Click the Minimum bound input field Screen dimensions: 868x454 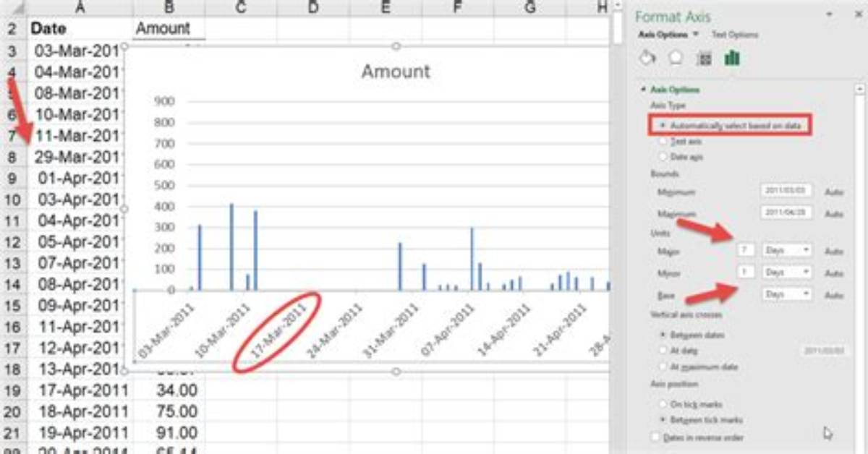click(787, 192)
